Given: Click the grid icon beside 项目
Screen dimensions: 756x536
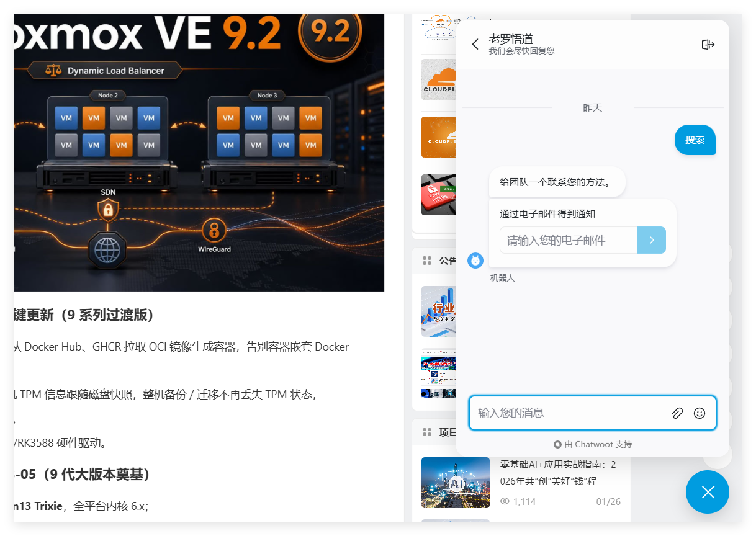Looking at the screenshot, I should (x=426, y=432).
